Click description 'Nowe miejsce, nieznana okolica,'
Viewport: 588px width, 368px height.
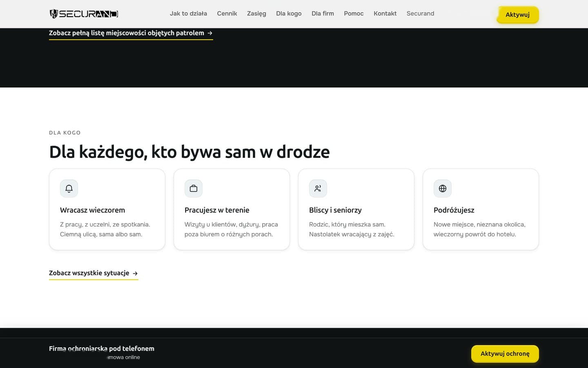[479, 224]
